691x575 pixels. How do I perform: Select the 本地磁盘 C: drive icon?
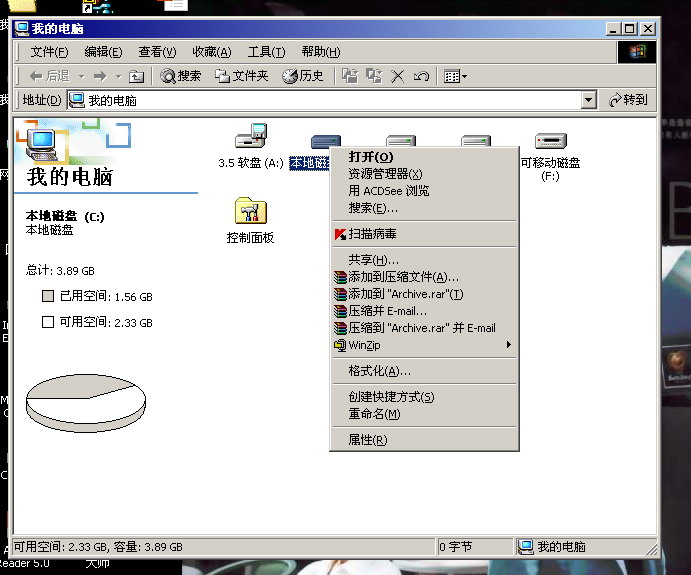click(325, 141)
